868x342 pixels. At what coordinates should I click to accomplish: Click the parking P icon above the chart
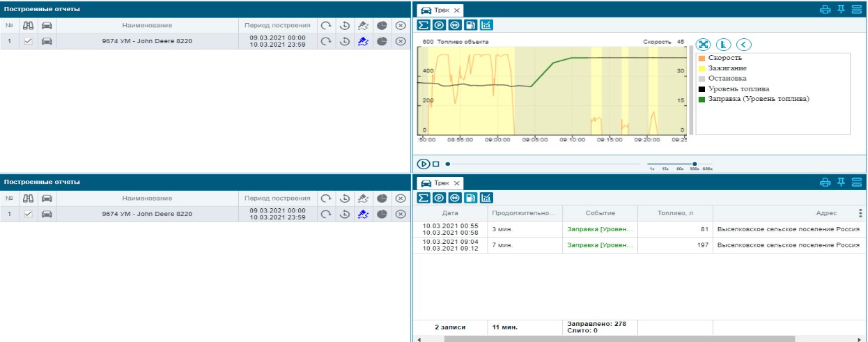439,25
